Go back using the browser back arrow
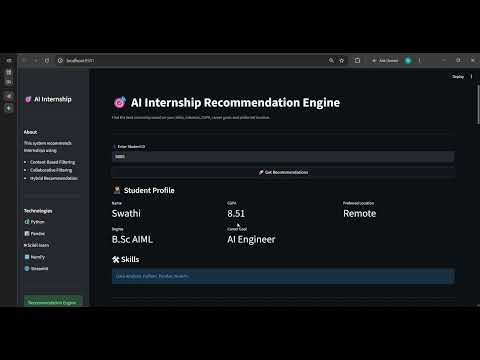Image resolution: width=480 pixels, height=360 pixels. [25, 60]
